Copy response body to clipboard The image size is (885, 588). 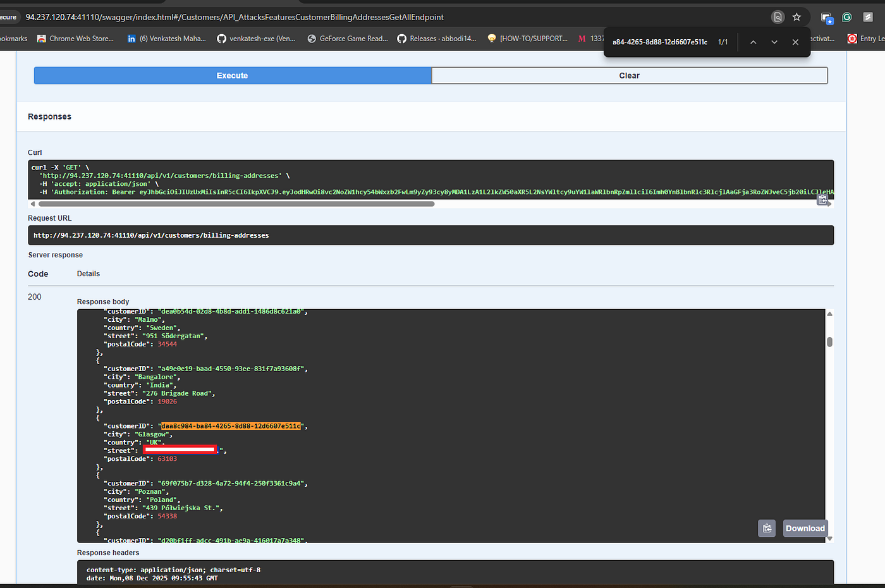[x=767, y=528]
